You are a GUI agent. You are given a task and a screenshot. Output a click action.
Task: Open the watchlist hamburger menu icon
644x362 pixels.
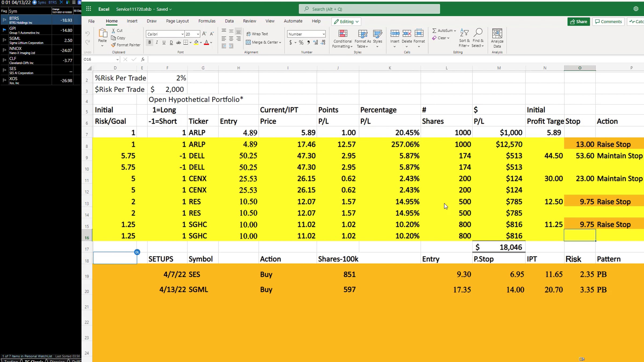74,2
